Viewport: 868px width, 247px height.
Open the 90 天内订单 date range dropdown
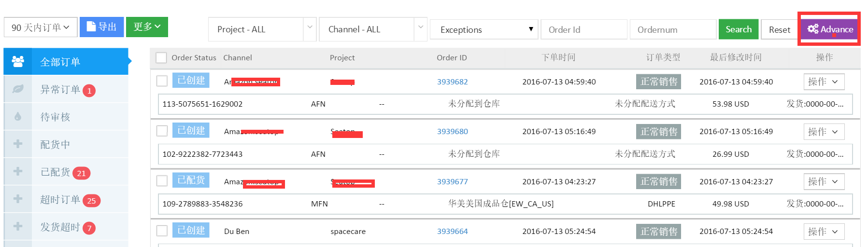[41, 27]
